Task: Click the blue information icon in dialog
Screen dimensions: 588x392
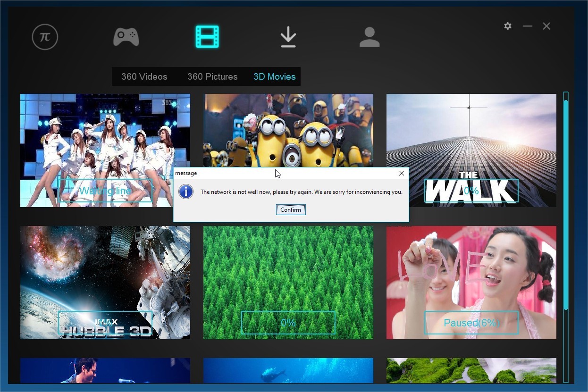Action: pos(186,192)
